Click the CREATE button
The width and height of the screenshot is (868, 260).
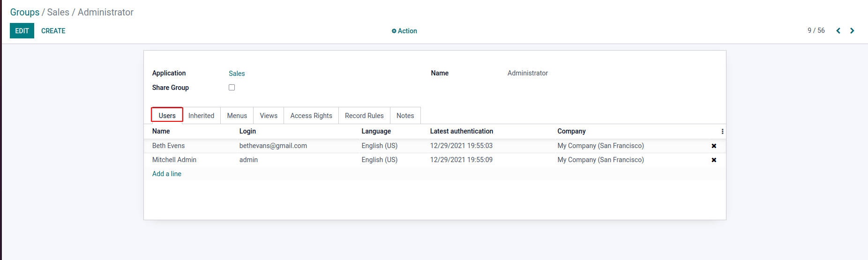pos(53,31)
